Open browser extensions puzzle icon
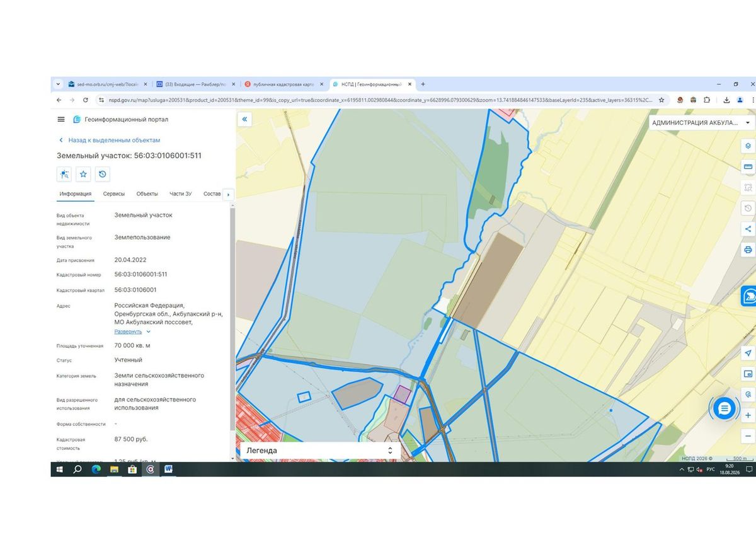The height and width of the screenshot is (535, 756). point(707,100)
